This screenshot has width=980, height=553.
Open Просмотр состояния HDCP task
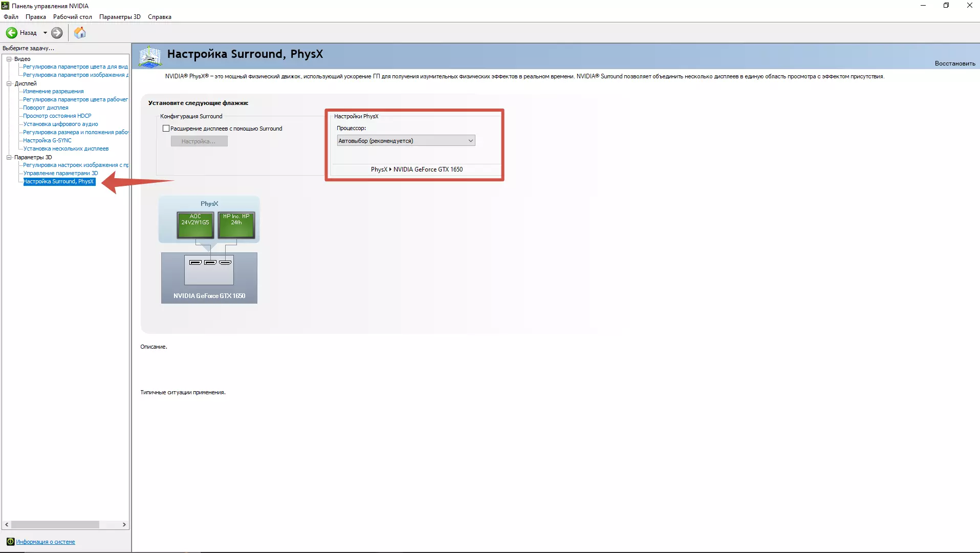click(57, 116)
